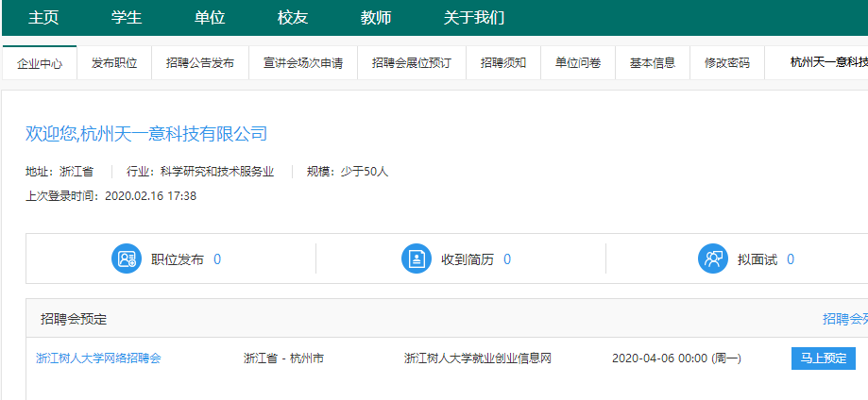
Task: Open the 发布职位 tab
Action: [114, 63]
